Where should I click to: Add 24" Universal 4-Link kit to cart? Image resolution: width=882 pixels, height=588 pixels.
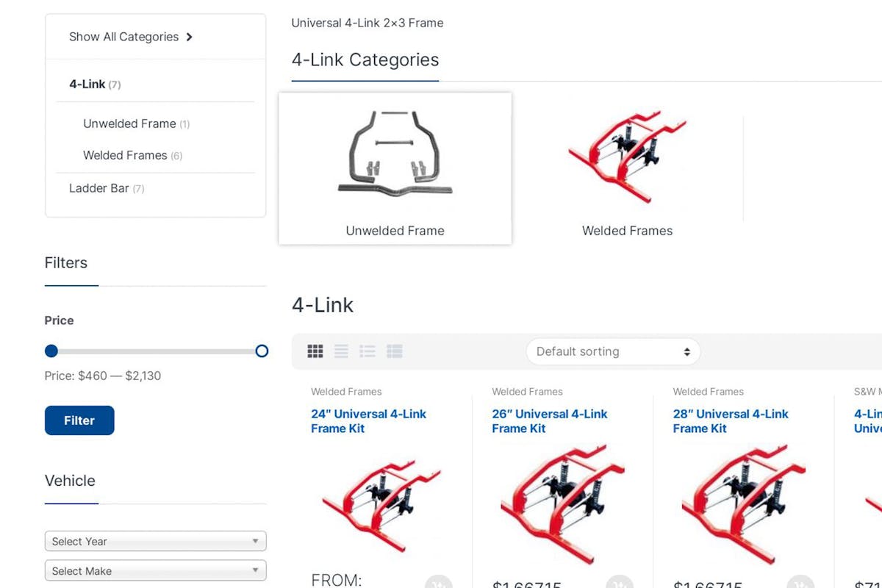pyautogui.click(x=438, y=584)
